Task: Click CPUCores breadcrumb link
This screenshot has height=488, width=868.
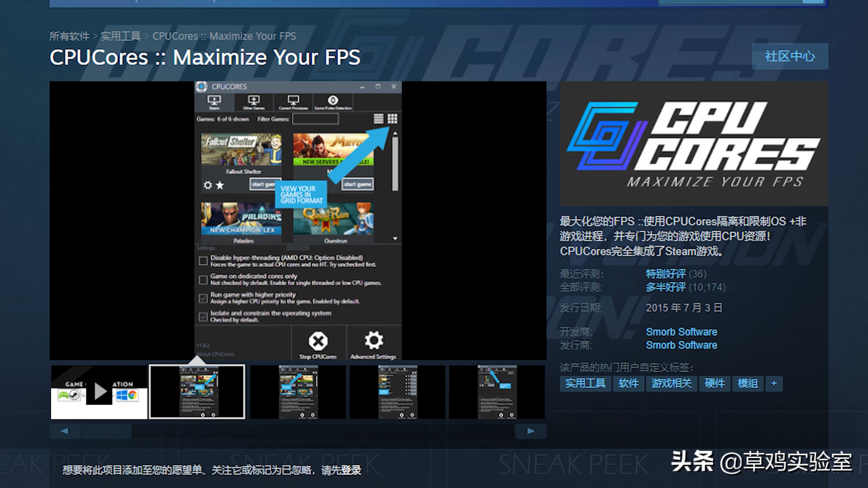Action: coord(224,36)
